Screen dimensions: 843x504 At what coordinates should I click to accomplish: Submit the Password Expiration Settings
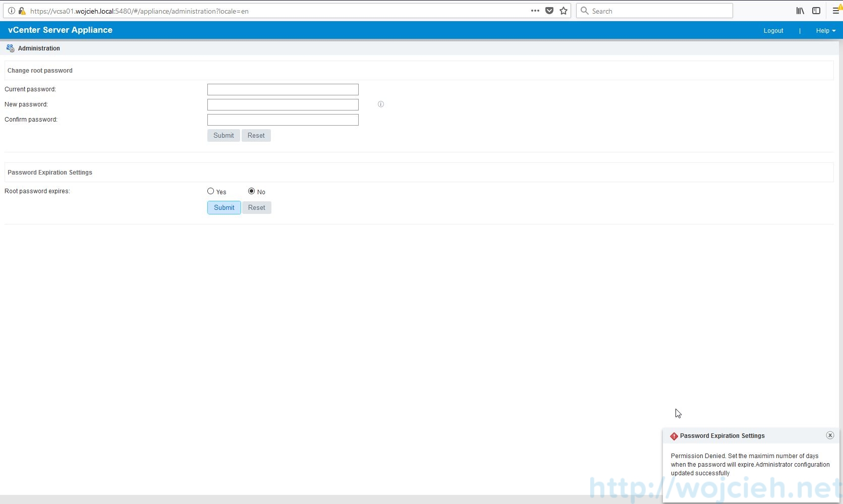(224, 208)
